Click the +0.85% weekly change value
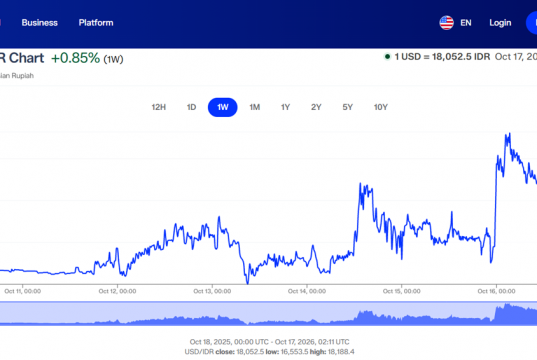 coord(75,58)
